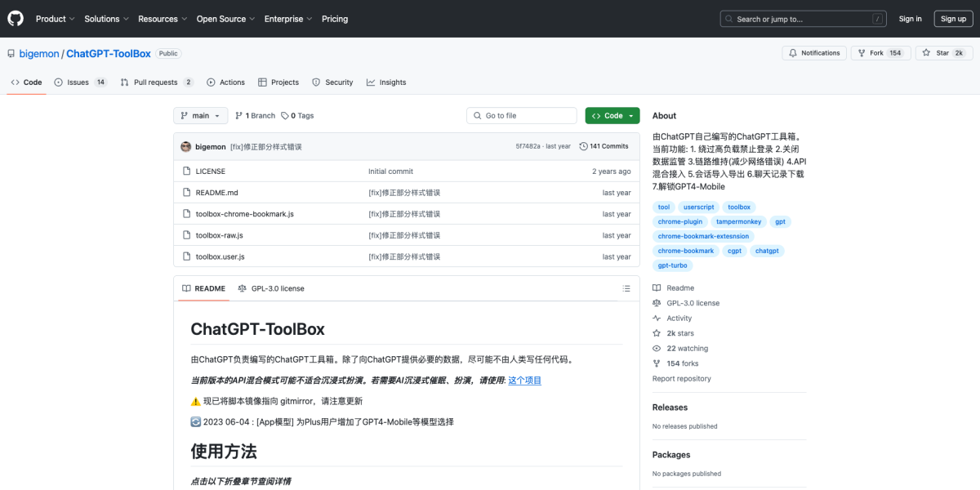Screen dimensions: 980x490
Task: Open commit history via the 141 Commits icon
Action: coord(583,145)
